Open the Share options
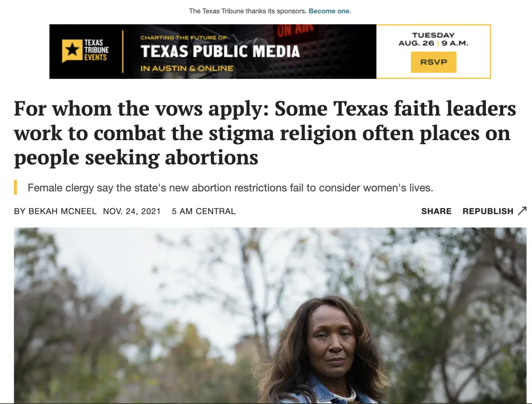Screen dimensions: 532x404 (x=436, y=212)
